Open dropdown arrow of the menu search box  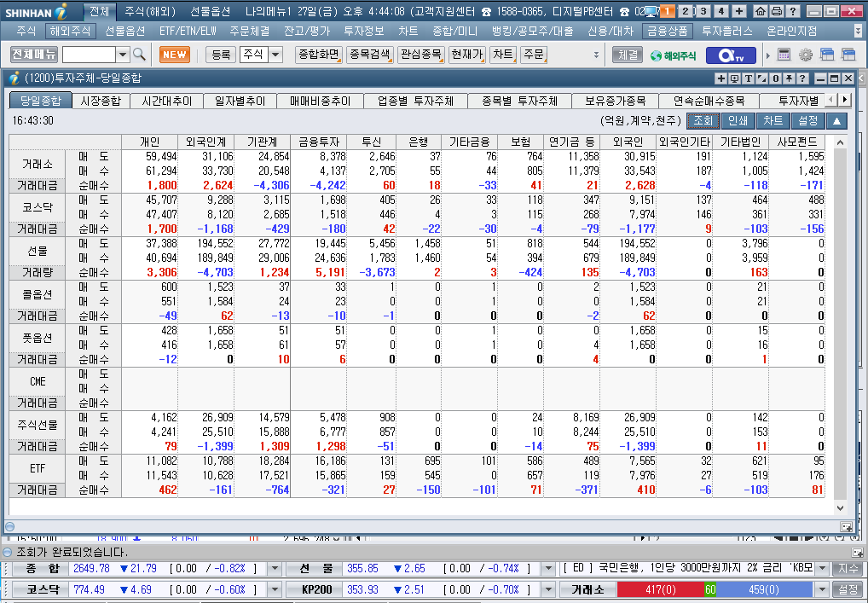pyautogui.click(x=123, y=55)
